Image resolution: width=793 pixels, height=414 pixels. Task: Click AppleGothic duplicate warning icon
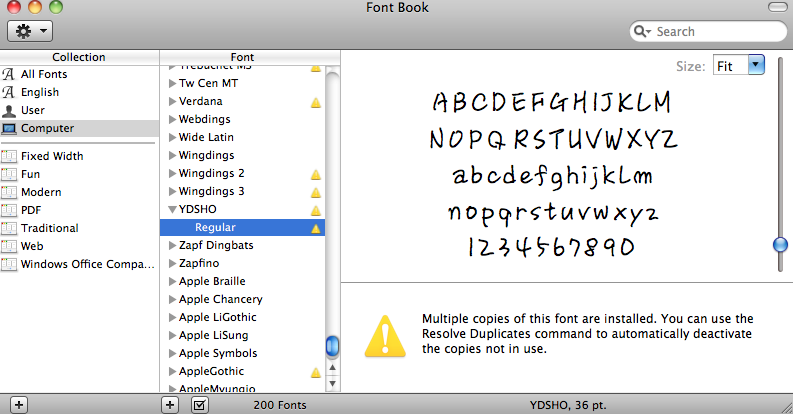[x=316, y=373]
